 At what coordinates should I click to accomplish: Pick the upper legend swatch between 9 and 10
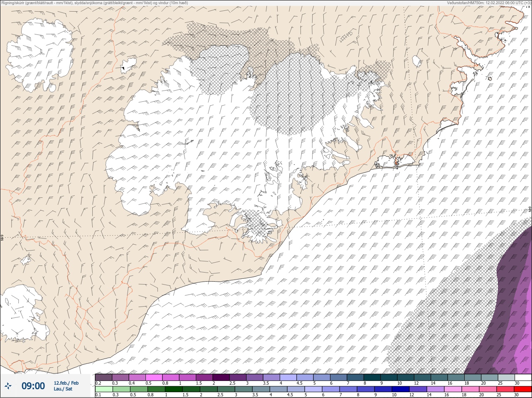[389, 377]
